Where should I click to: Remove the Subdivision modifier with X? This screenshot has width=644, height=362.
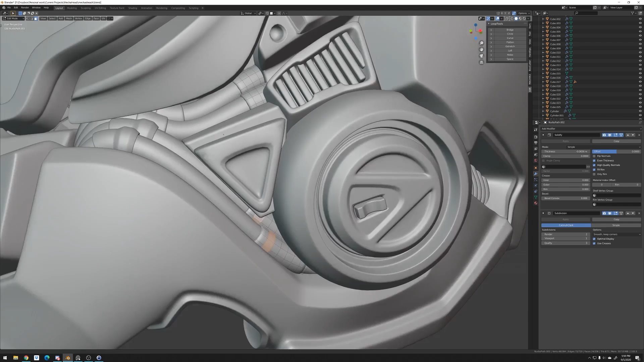coord(639,213)
